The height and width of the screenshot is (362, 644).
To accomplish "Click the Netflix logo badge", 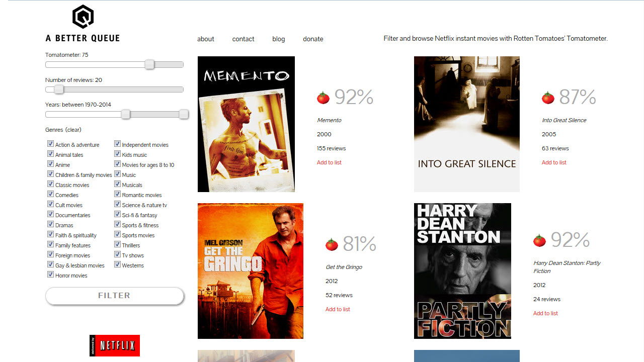I will click(115, 345).
